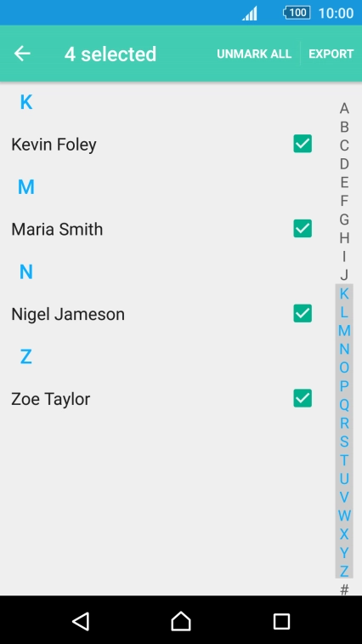The image size is (362, 644).
Task: Untick the Zoe Taylor checkbox
Action: pyautogui.click(x=303, y=398)
